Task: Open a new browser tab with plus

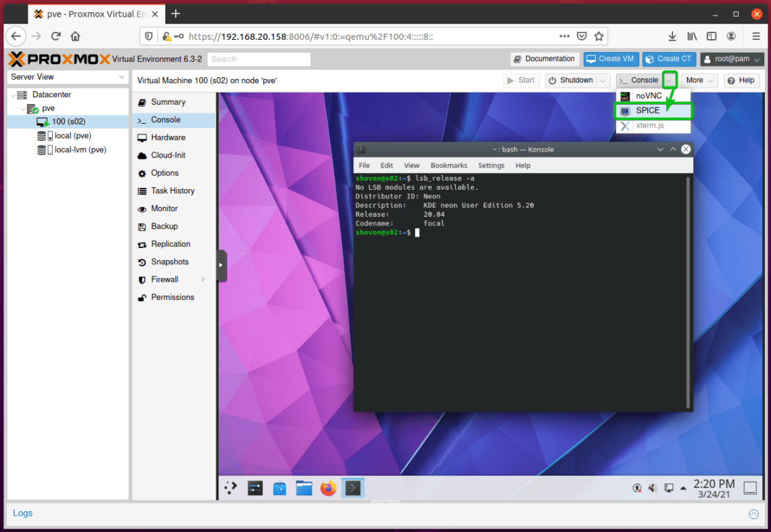Action: 176,14
